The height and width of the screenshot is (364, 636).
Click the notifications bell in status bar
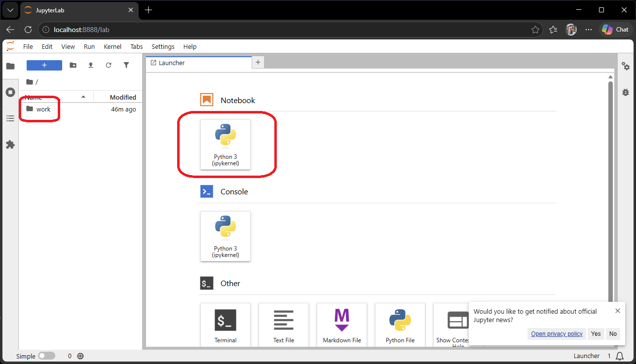point(620,356)
